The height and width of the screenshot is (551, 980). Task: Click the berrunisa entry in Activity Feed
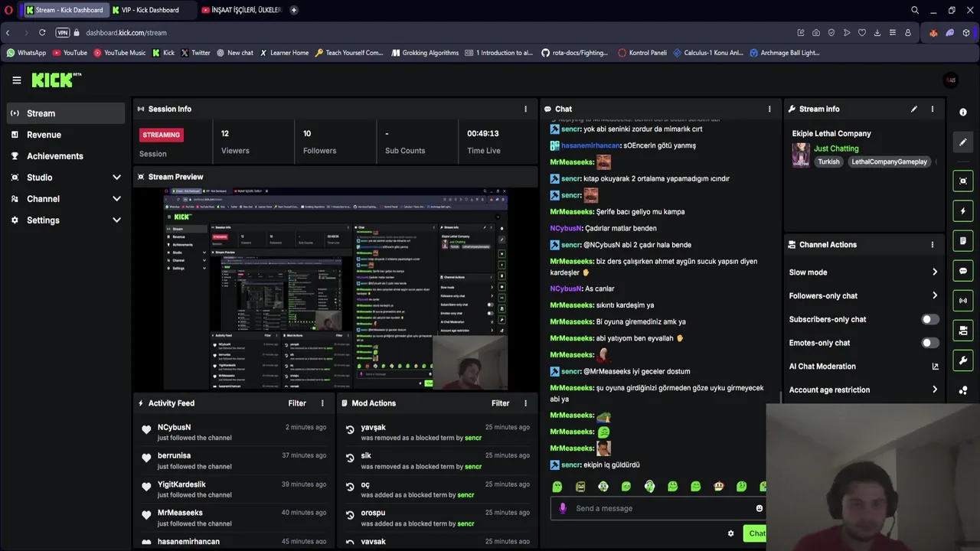[234, 461]
